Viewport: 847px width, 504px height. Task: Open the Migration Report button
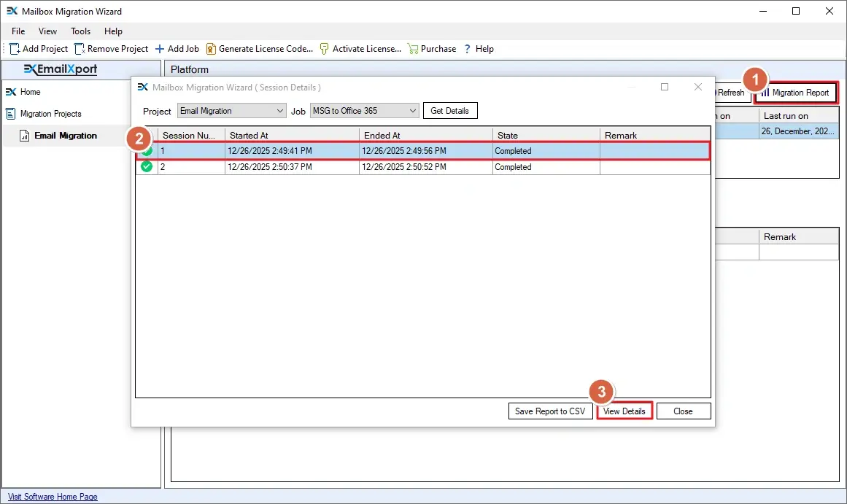795,93
